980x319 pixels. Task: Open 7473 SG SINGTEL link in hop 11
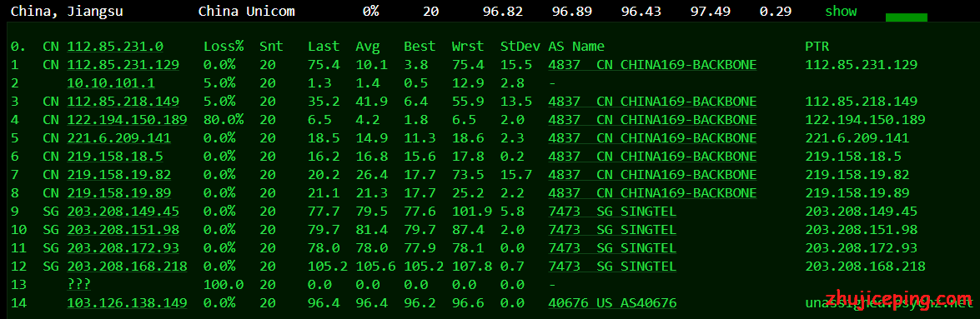point(612,248)
